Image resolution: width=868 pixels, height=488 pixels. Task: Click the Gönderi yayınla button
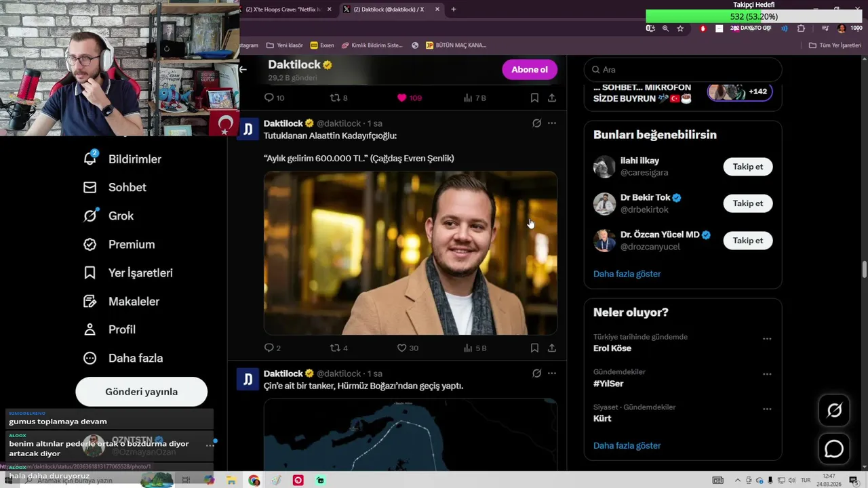click(141, 392)
